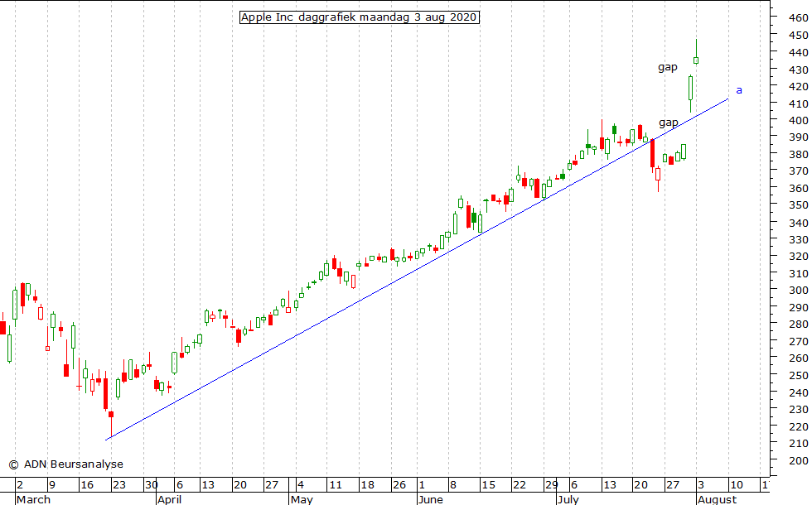Click the 340 price axis label
This screenshot has width=812, height=505.
click(x=797, y=223)
